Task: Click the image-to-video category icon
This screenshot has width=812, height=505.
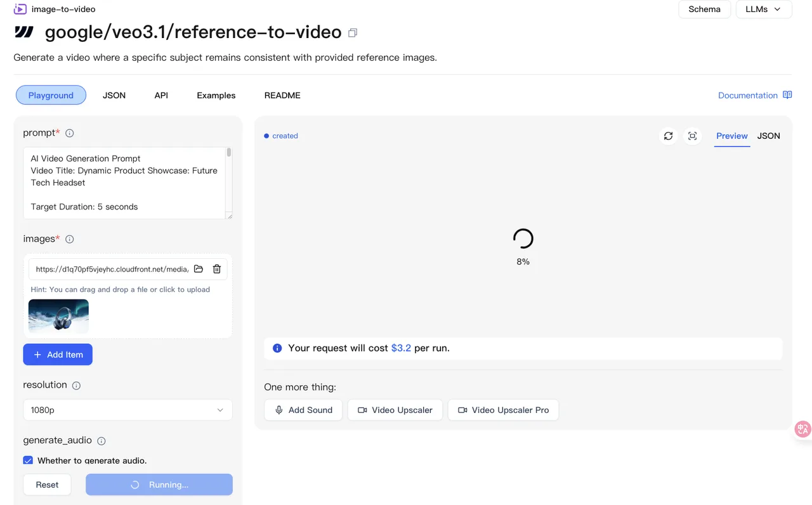Action: click(x=20, y=9)
